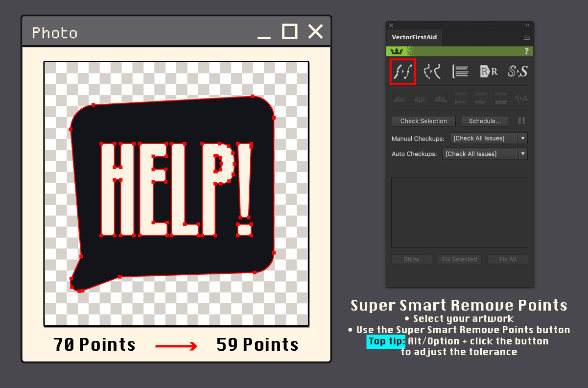Click the Super Smart Remove Points button
Screen dimensions: 588x388
pos(402,72)
